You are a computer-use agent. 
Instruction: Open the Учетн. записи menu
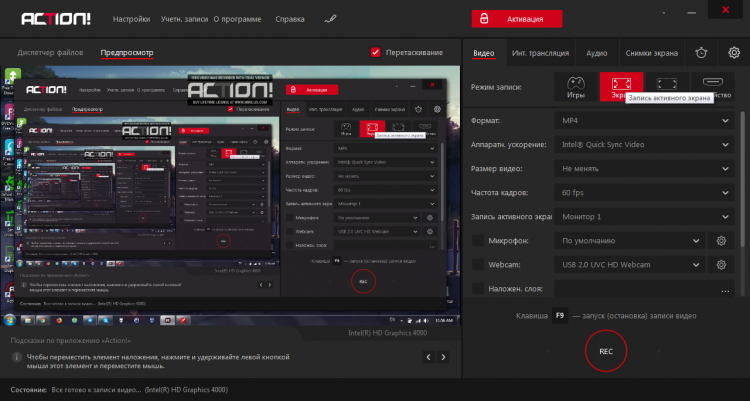pos(184,19)
